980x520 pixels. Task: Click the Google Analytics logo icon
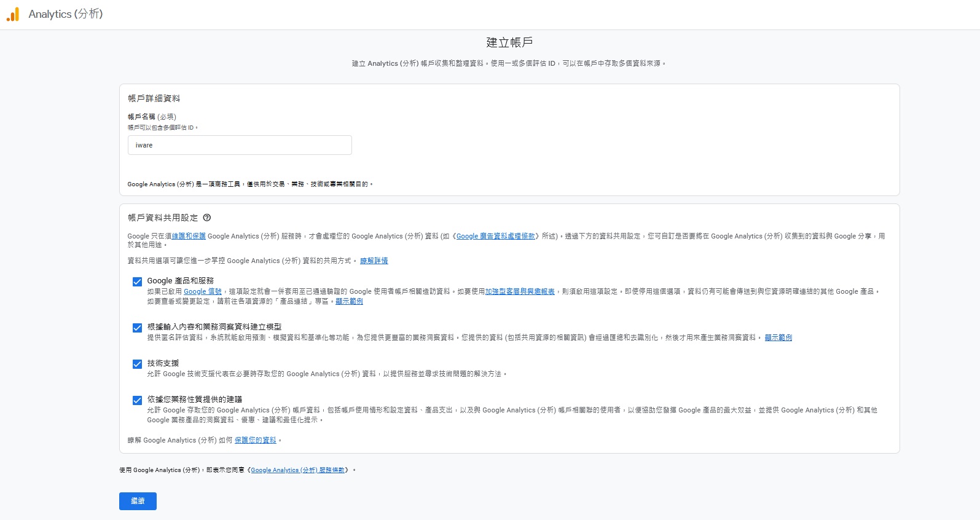(13, 14)
